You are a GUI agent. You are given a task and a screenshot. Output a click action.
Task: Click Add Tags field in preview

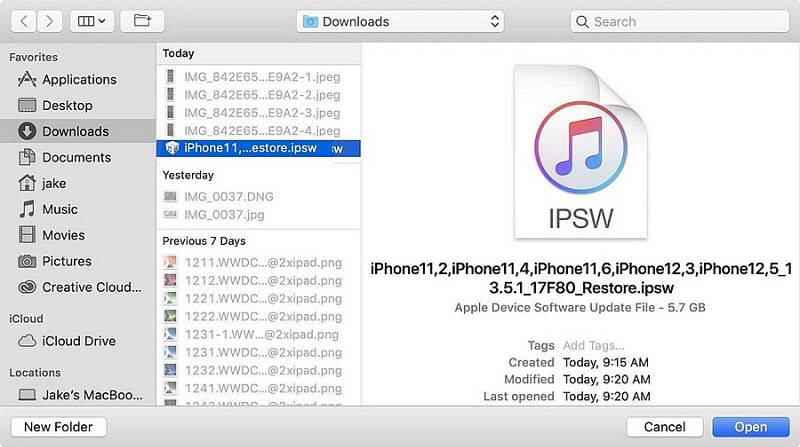pos(593,345)
